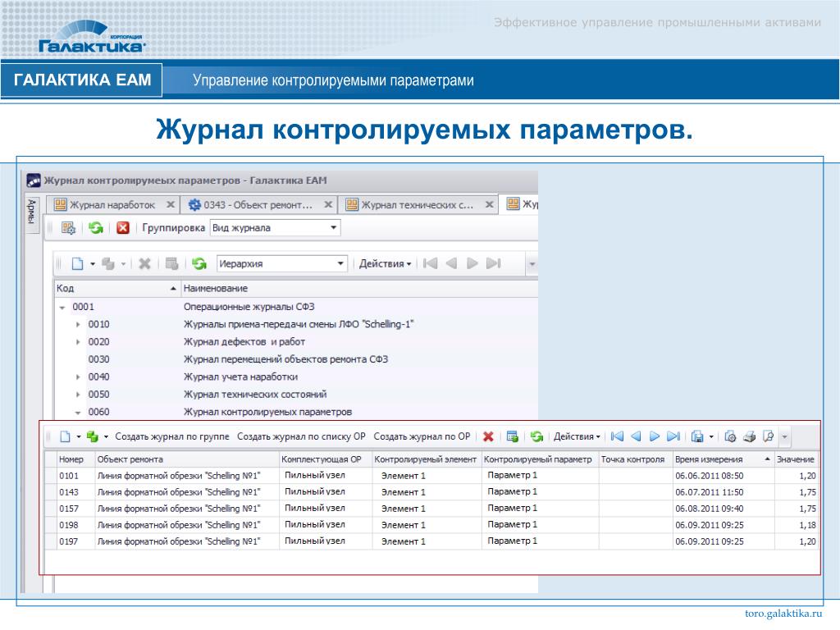Go to previous record in Иерархия toolbar
840x630 pixels.
452,263
